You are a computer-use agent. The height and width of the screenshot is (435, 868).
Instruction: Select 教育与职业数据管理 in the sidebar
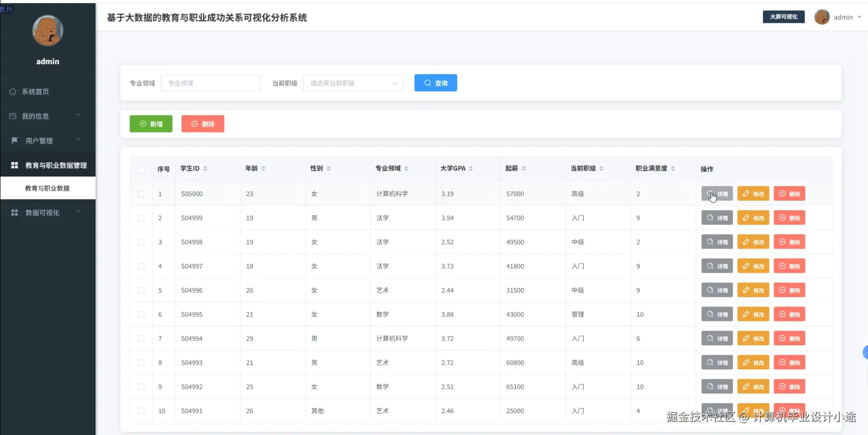(56, 165)
